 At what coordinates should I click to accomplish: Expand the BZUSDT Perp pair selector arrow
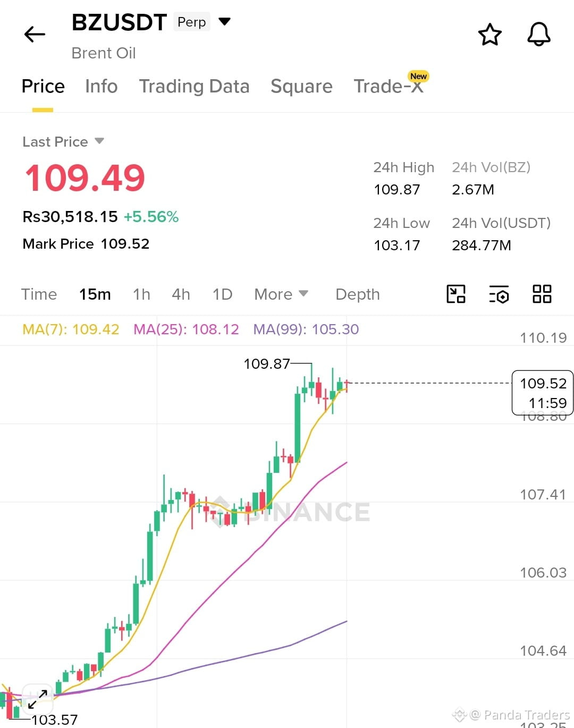click(225, 22)
